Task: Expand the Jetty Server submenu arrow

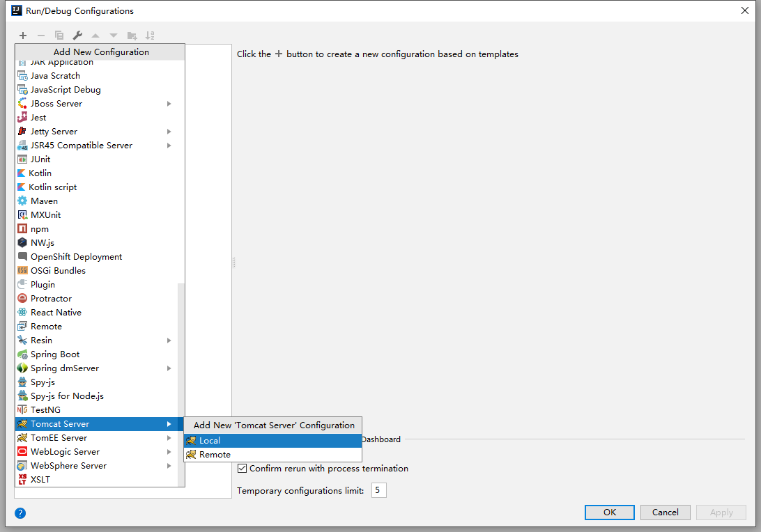Action: click(169, 132)
